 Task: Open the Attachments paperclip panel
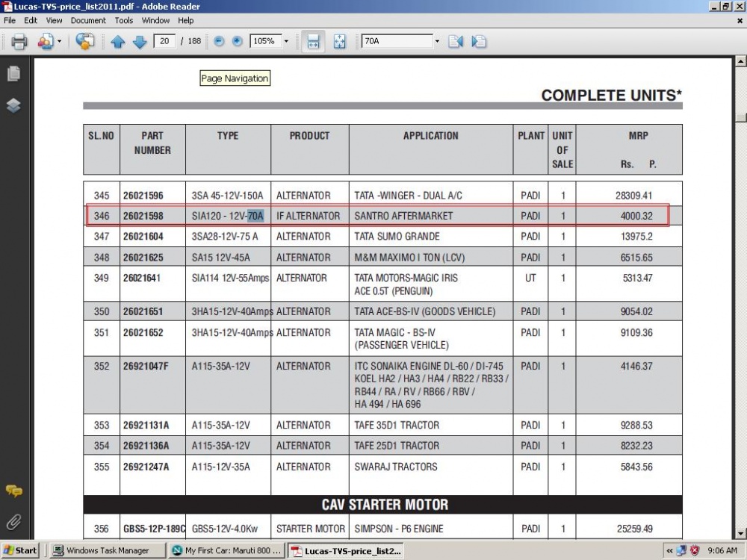[13, 522]
